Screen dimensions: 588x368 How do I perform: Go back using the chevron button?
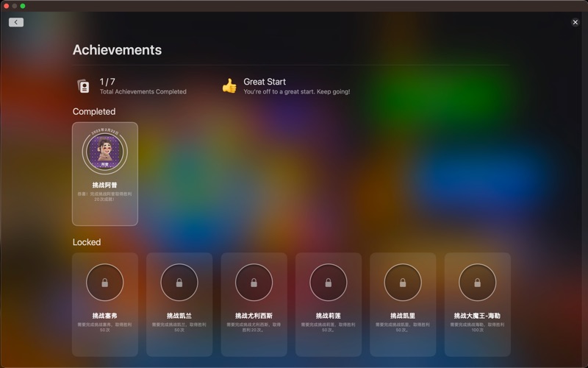pyautogui.click(x=16, y=22)
